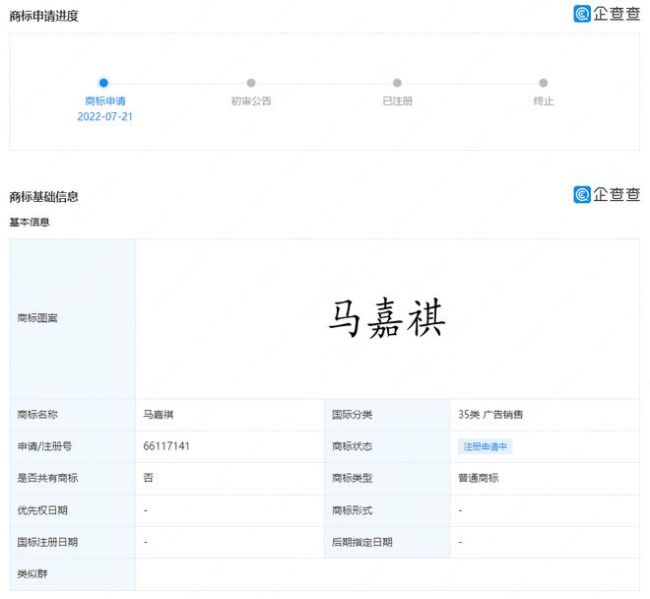
Task: Click the 基本信息 subsection heading
Action: tap(30, 222)
